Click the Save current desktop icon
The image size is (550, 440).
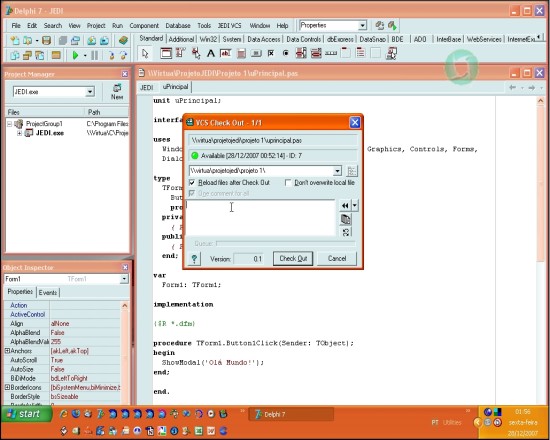click(x=380, y=25)
